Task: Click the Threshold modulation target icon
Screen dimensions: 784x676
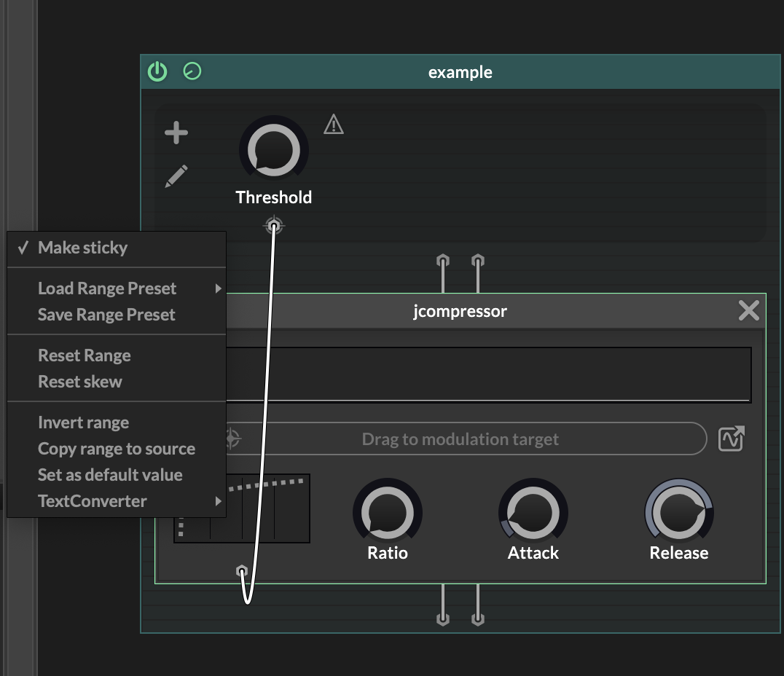Action: (274, 227)
